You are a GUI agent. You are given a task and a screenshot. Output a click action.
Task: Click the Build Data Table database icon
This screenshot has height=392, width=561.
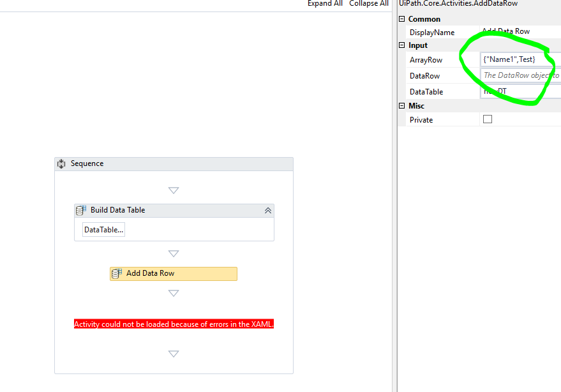pyautogui.click(x=80, y=210)
